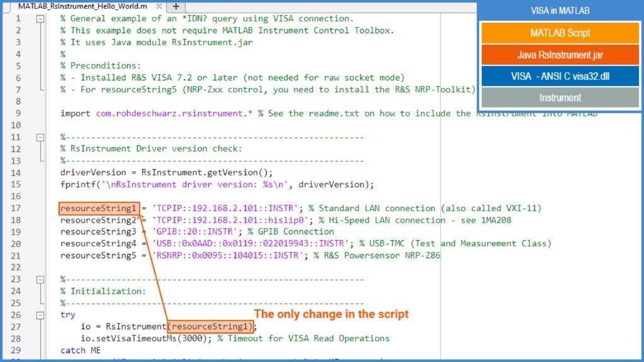This screenshot has height=362, width=644.
Task: Click the orange MATLAB Script box
Action: coord(560,33)
